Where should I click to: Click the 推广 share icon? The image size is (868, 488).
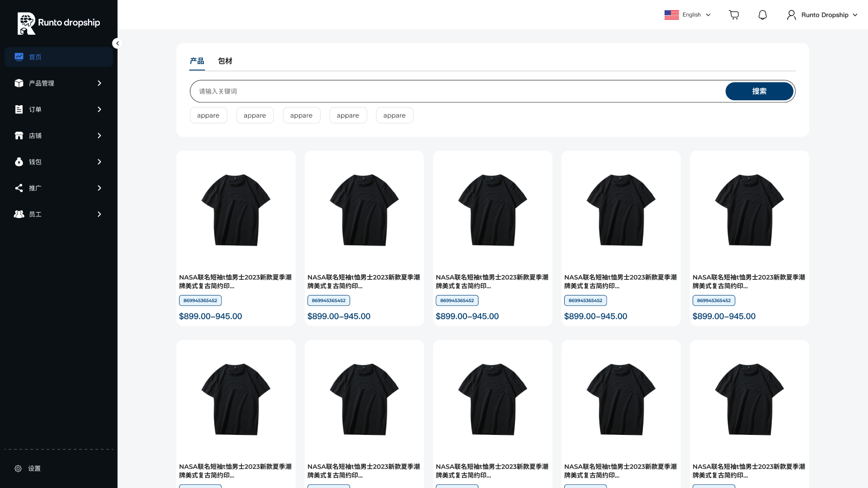click(x=19, y=188)
